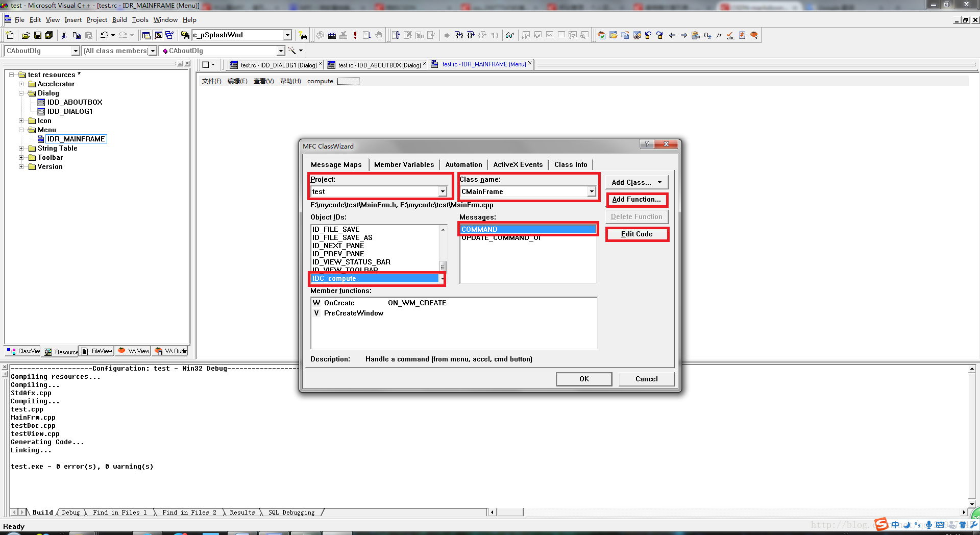Click the Undo arrow icon
Image resolution: width=980 pixels, height=535 pixels.
pos(104,35)
